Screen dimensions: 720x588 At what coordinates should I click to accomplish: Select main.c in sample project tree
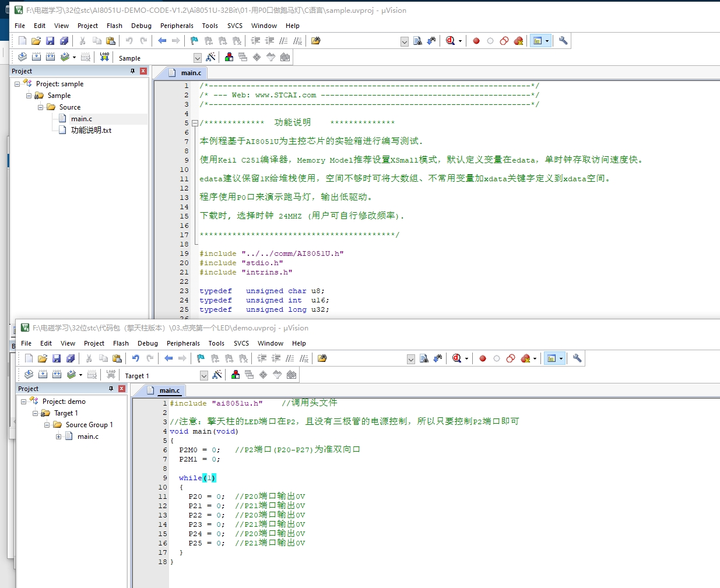point(82,119)
